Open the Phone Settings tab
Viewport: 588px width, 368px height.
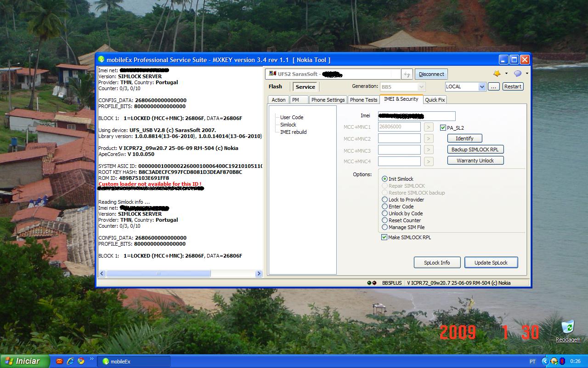click(328, 100)
